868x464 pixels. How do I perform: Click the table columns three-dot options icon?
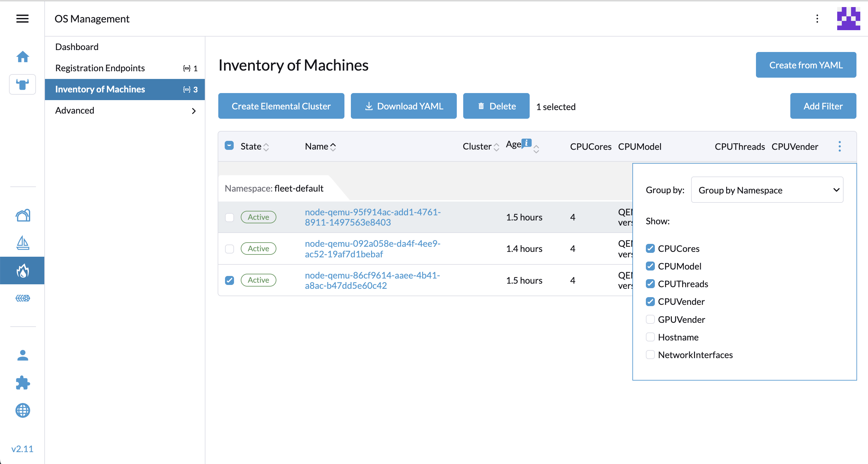[839, 146]
